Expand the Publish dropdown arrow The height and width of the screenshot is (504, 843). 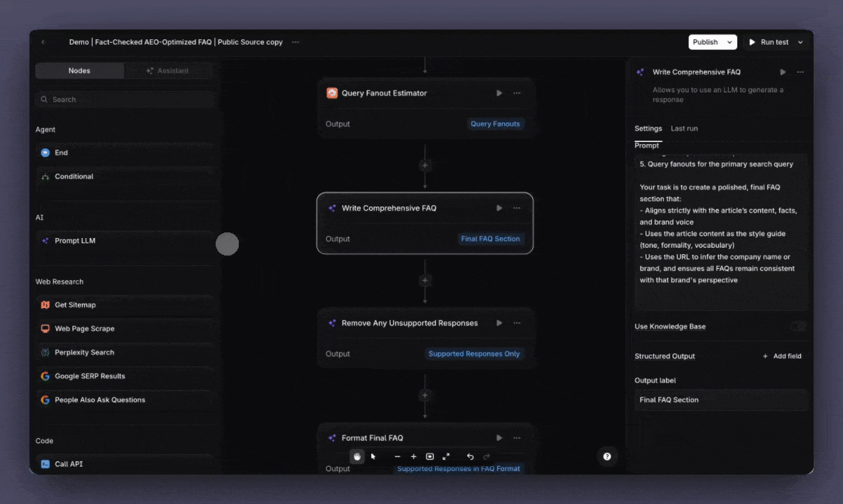pos(730,42)
